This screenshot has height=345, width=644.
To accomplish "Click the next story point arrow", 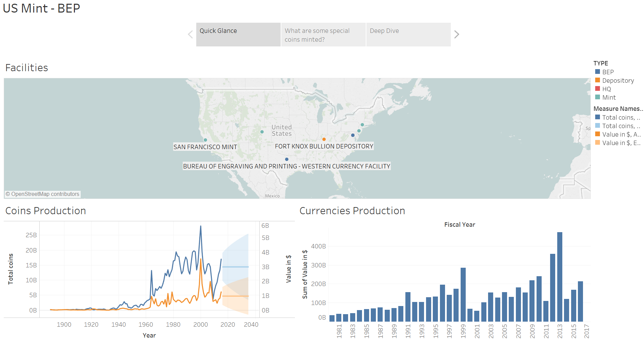I will 457,35.
